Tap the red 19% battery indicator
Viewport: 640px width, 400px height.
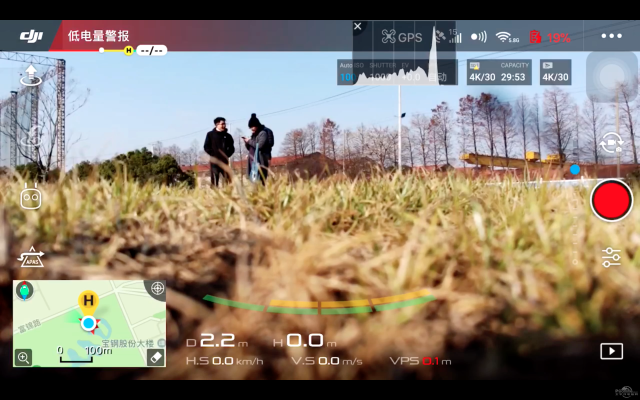click(x=549, y=37)
